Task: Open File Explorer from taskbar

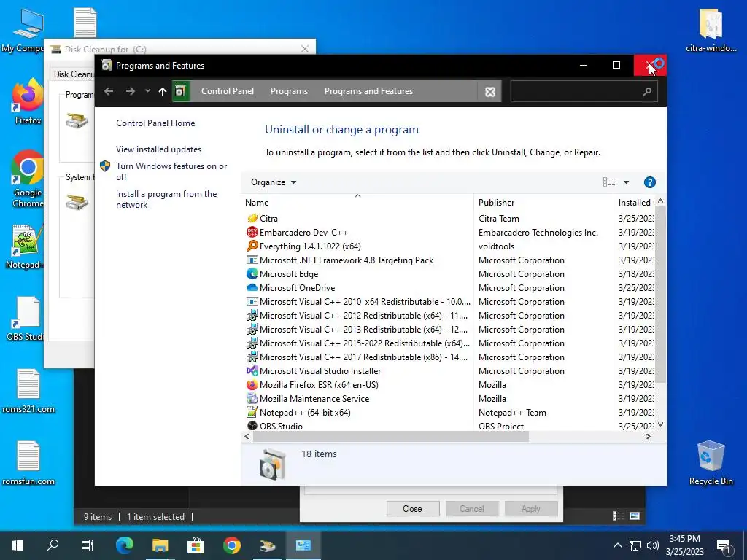Action: click(160, 545)
